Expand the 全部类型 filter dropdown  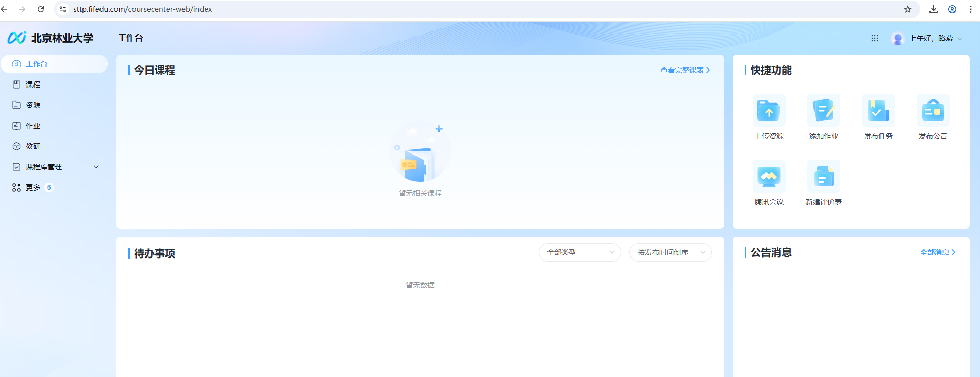[580, 252]
